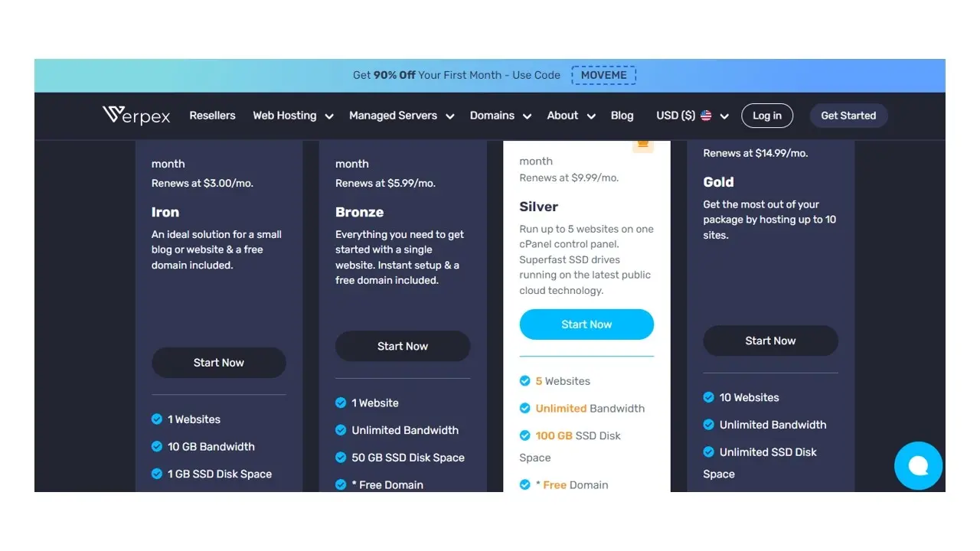Click the Get Started button
Viewport: 980px width, 551px height.
(x=848, y=116)
